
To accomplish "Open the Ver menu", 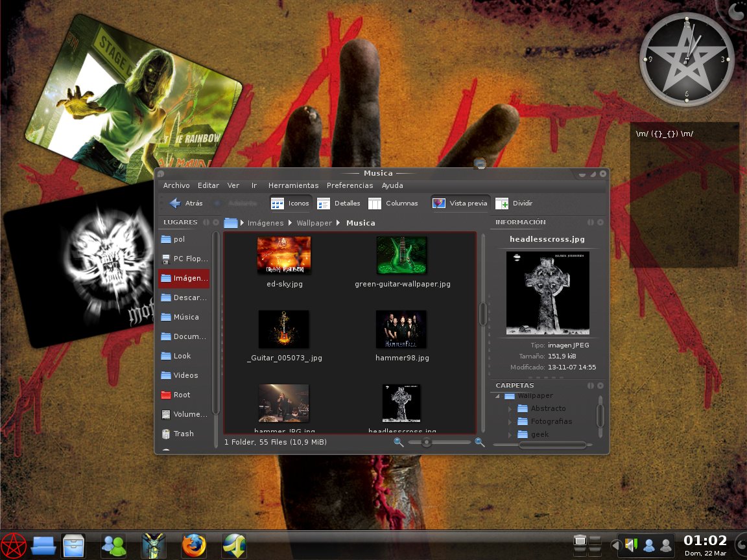I will pos(233,186).
